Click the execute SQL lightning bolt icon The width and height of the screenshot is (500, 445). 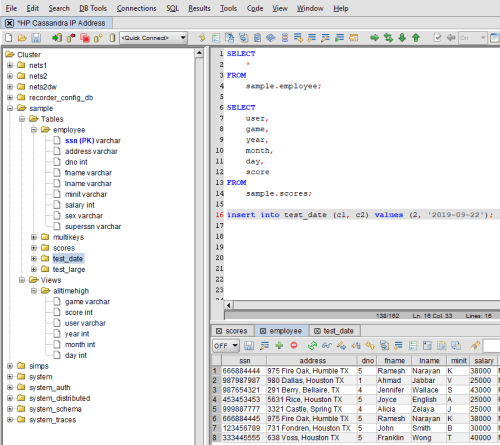202,38
